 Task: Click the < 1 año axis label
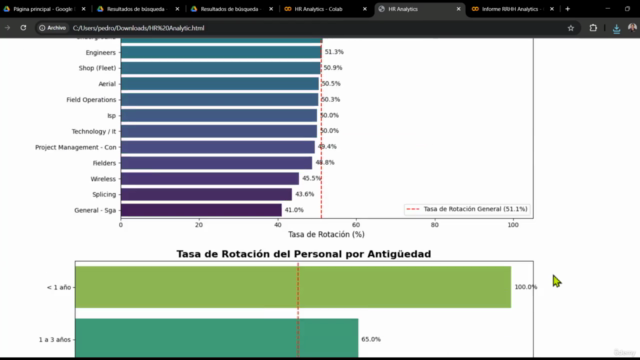click(x=59, y=287)
